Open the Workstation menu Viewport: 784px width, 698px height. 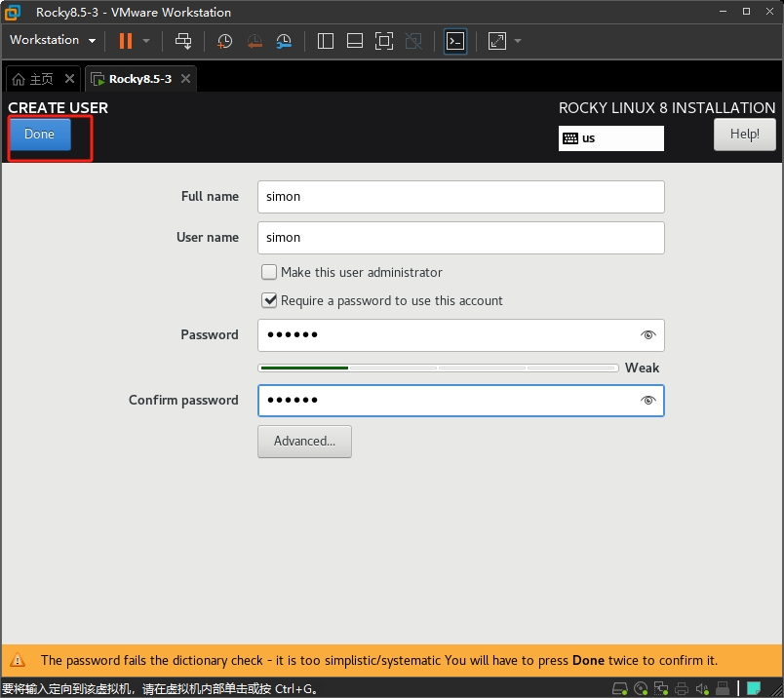pos(53,40)
